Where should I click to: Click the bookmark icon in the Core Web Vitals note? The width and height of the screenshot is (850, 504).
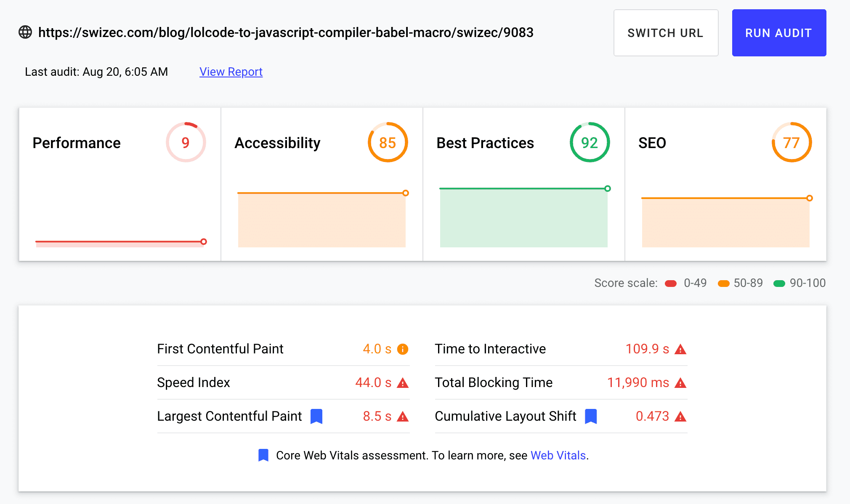(263, 455)
